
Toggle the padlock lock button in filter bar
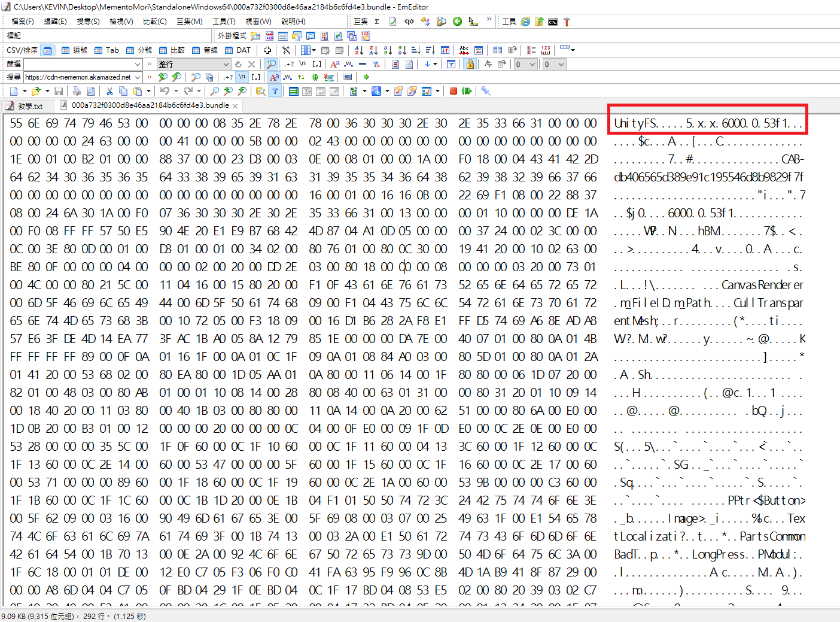470,64
